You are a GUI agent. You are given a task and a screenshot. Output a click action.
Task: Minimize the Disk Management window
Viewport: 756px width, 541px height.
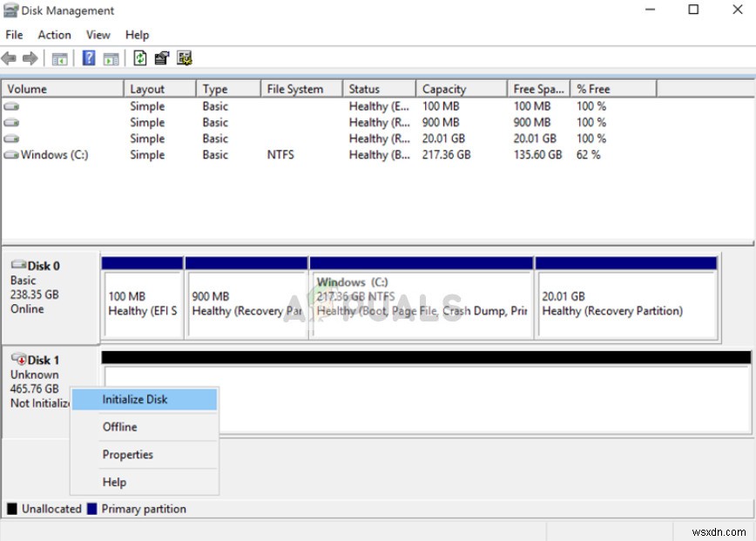pos(650,10)
